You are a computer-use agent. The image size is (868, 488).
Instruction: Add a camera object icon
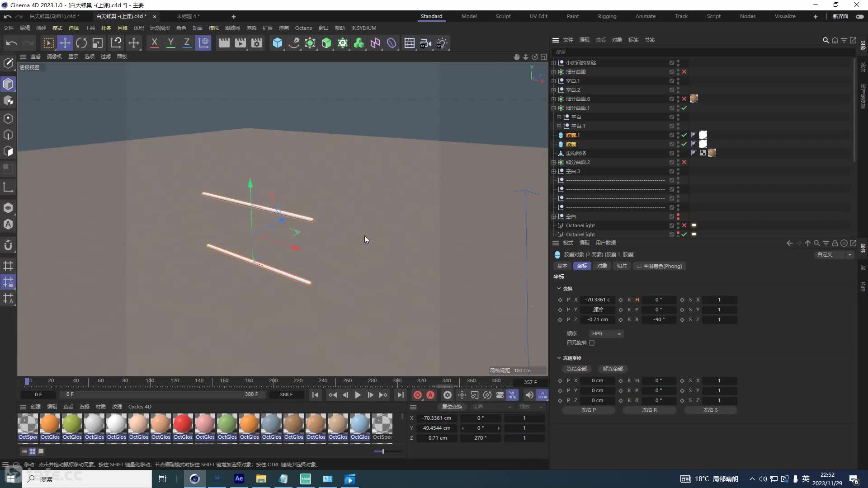(x=425, y=43)
